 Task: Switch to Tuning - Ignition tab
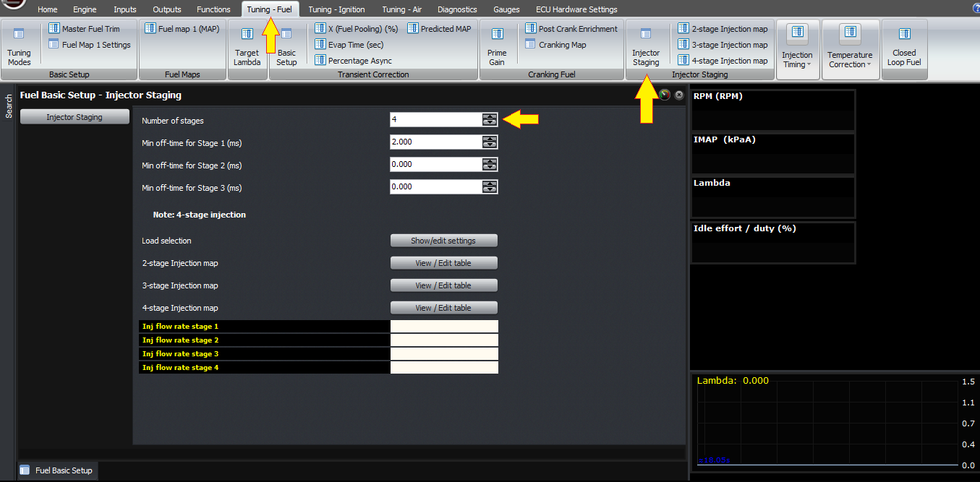(x=337, y=9)
